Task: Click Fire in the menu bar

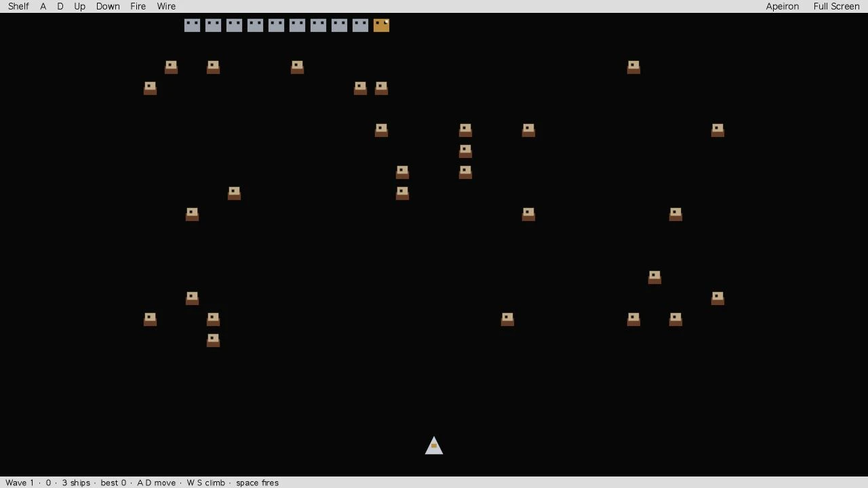Action: pos(138,6)
